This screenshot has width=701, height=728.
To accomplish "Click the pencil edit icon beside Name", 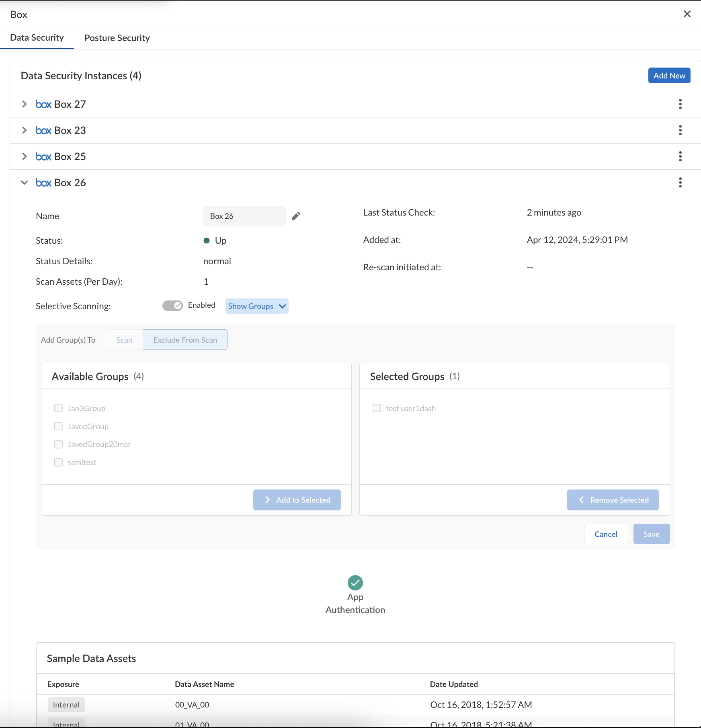I will [x=296, y=216].
